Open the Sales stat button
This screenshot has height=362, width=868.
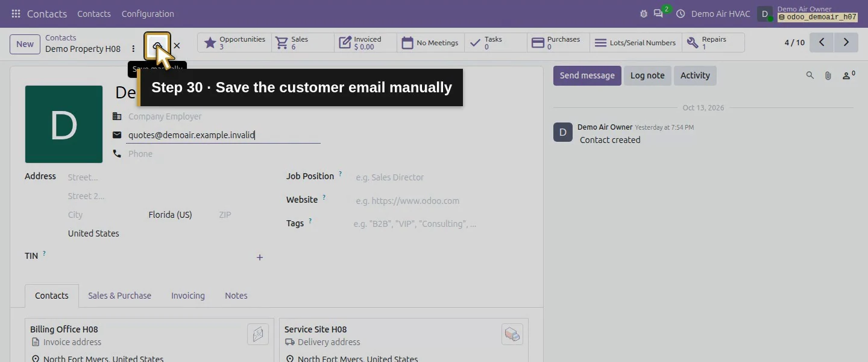tap(303, 43)
